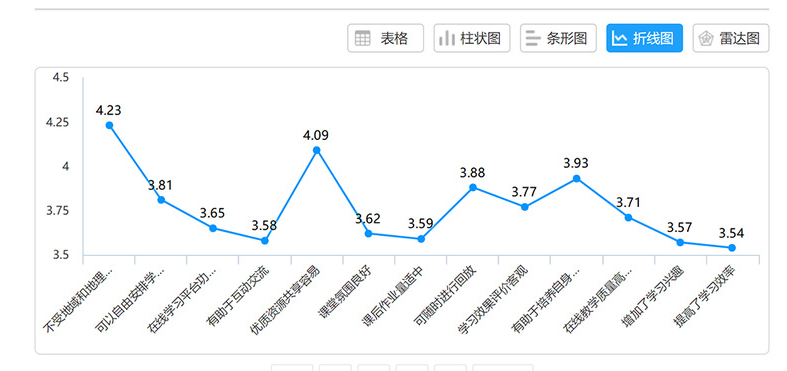The height and width of the screenshot is (371, 787).
Task: Click the axis label 学习效果评价客观
Action: (493, 300)
